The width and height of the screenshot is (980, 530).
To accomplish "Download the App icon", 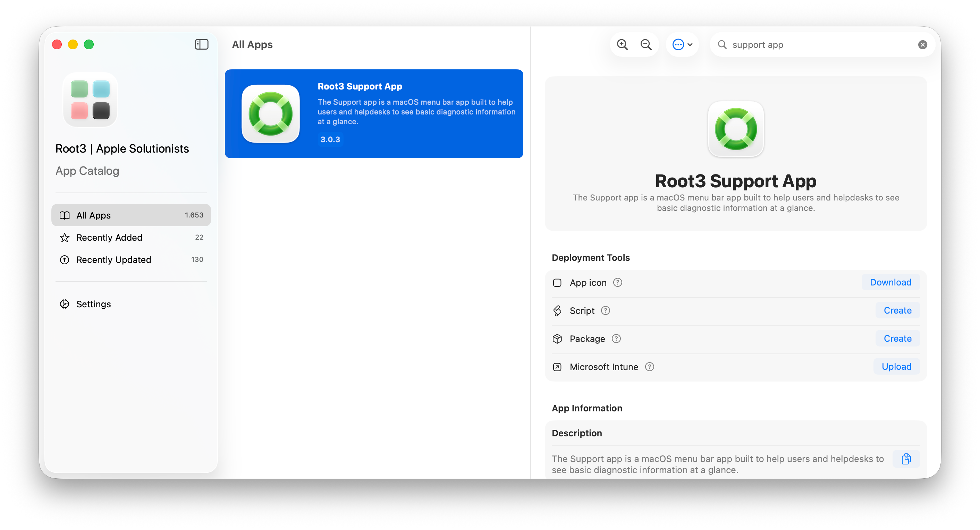I will (x=890, y=282).
